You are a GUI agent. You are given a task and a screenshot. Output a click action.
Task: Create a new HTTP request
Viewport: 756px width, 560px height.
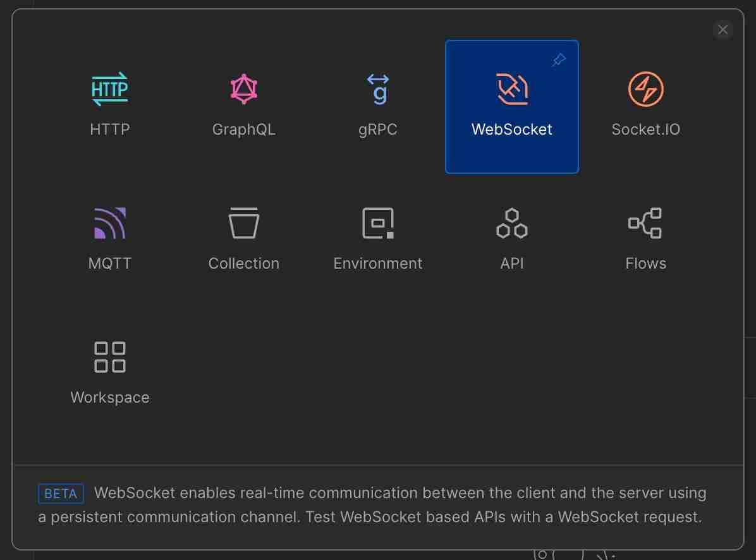coord(110,104)
